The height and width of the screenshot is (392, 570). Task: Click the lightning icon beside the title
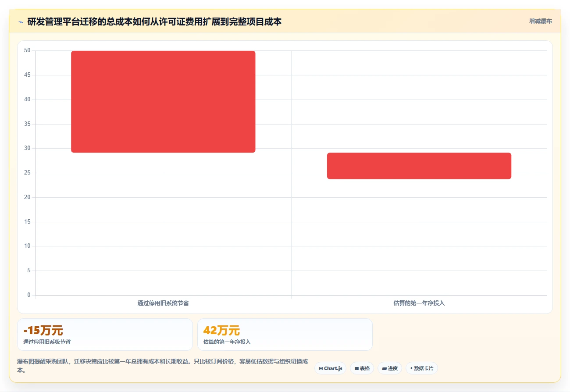[21, 22]
